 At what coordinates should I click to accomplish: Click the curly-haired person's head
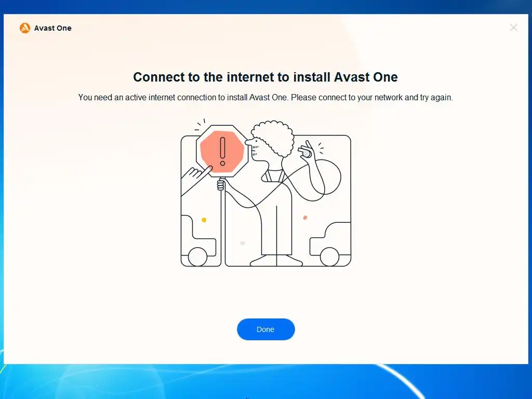coord(270,141)
